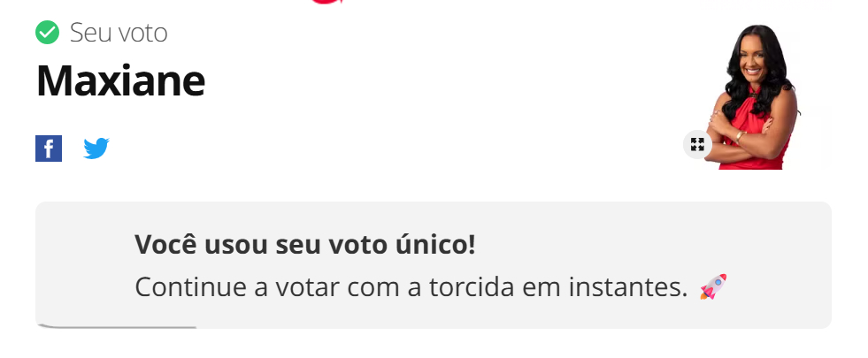
Task: Click the red icon at the top edge
Action: [x=326, y=2]
